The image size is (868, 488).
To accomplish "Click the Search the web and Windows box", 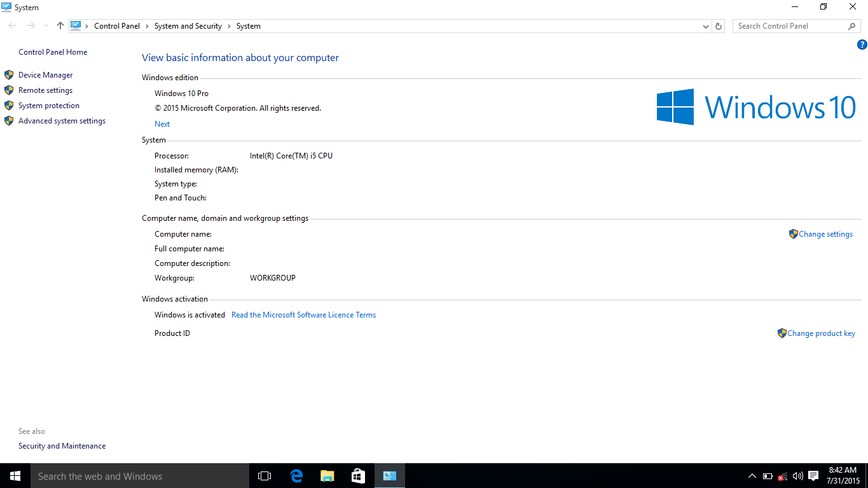I will (140, 476).
